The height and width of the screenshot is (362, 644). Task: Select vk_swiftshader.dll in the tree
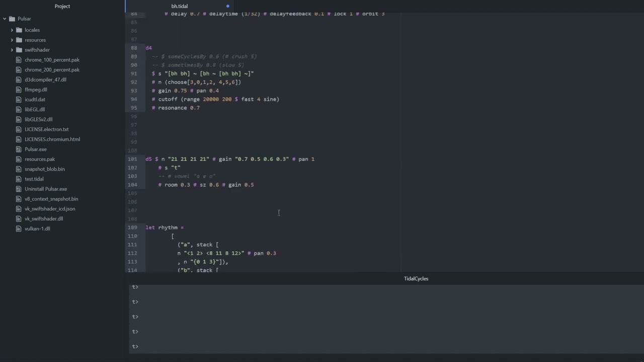point(44,219)
